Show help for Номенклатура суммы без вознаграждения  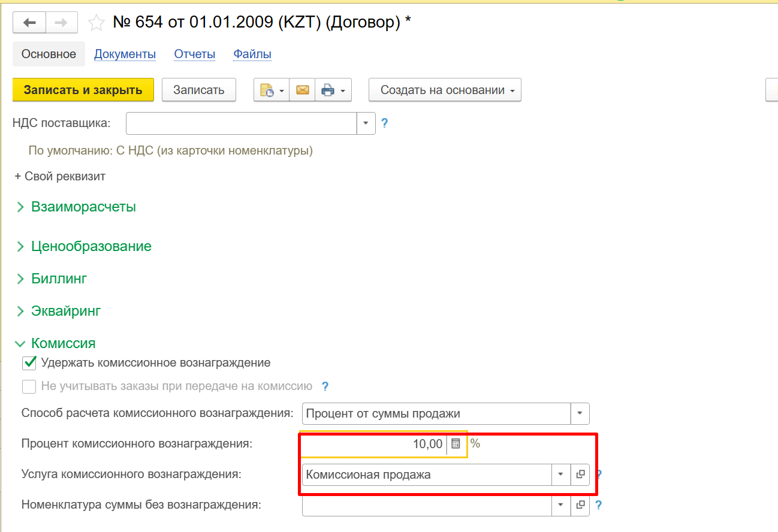coord(598,505)
